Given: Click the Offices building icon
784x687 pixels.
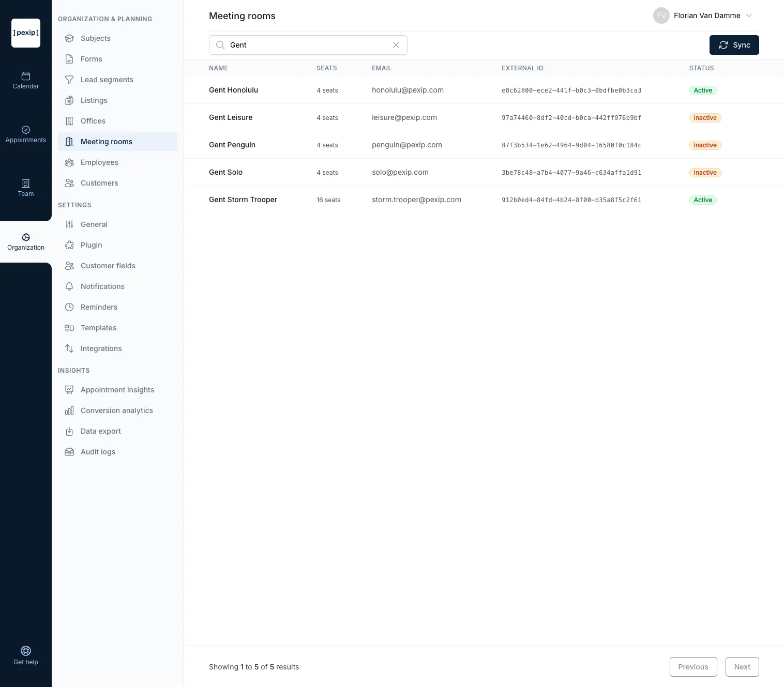Looking at the screenshot, I should click(x=69, y=121).
